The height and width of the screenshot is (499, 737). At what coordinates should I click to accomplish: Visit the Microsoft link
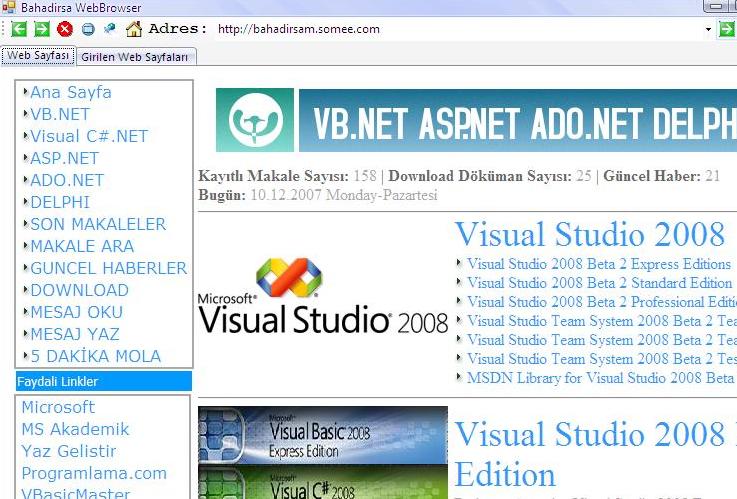click(58, 407)
